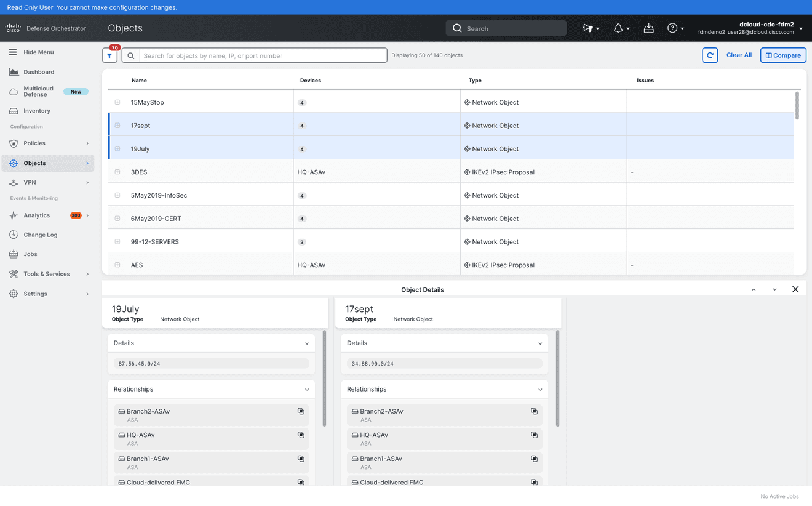
Task: Open Multicloud Defense
Action: click(x=38, y=91)
